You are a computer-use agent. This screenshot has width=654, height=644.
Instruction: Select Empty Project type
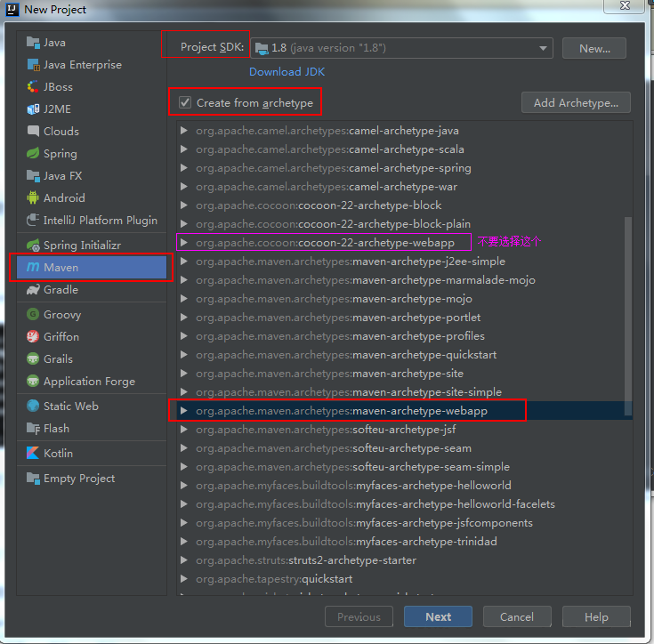pos(92,478)
